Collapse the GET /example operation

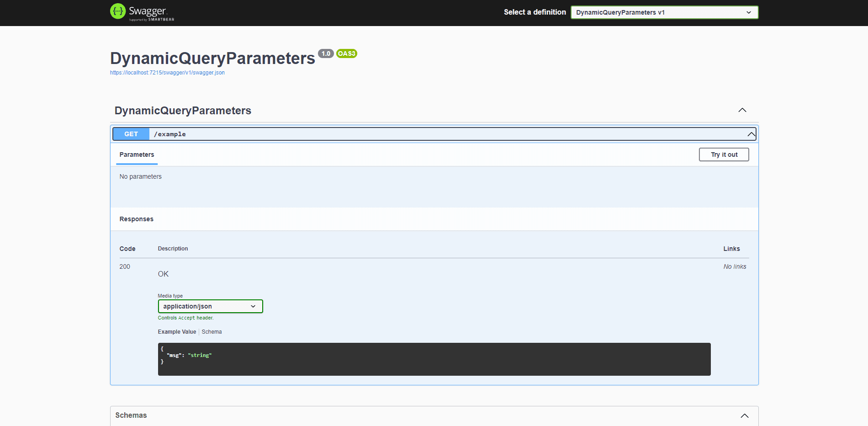click(x=751, y=134)
